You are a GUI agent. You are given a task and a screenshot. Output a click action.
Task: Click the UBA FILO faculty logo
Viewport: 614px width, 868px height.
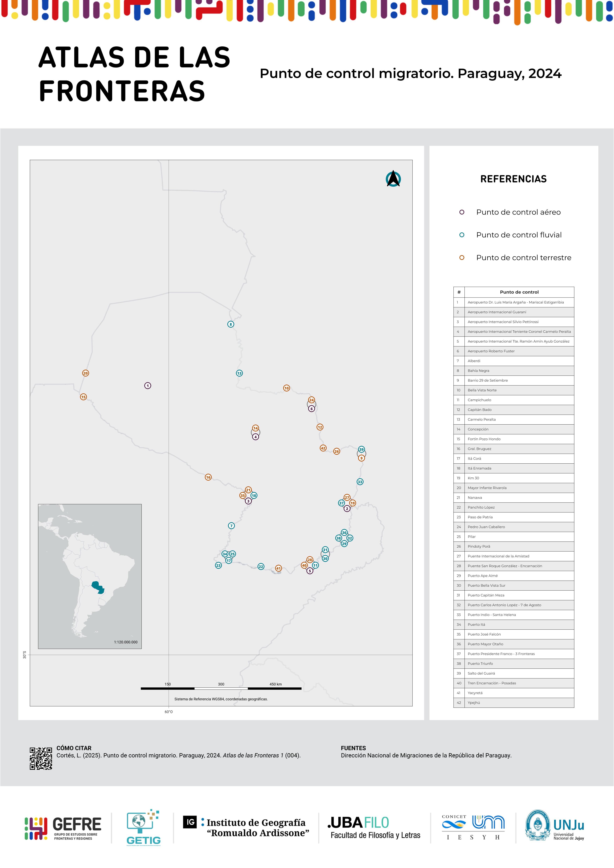point(374,828)
